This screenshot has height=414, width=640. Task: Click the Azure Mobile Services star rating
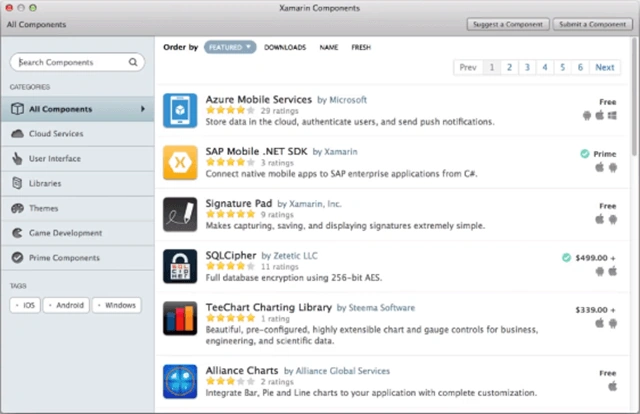[x=230, y=110]
